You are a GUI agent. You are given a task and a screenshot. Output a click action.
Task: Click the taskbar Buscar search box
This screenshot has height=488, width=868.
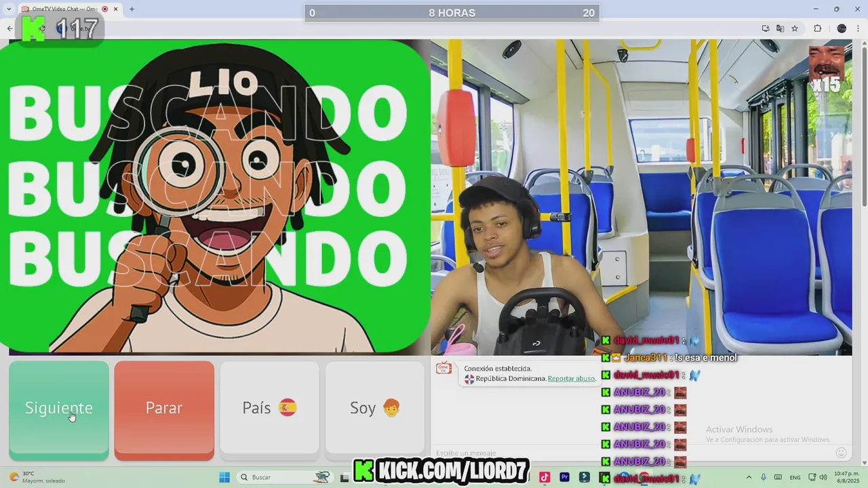pyautogui.click(x=285, y=477)
